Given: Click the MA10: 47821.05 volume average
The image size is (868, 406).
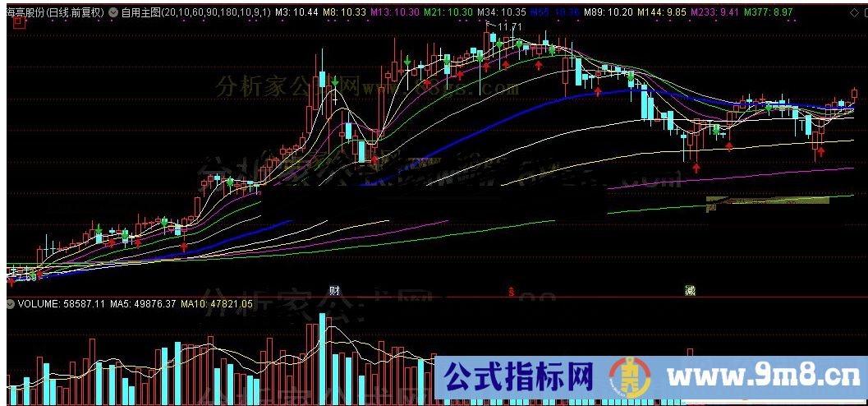Looking at the screenshot, I should [217, 303].
